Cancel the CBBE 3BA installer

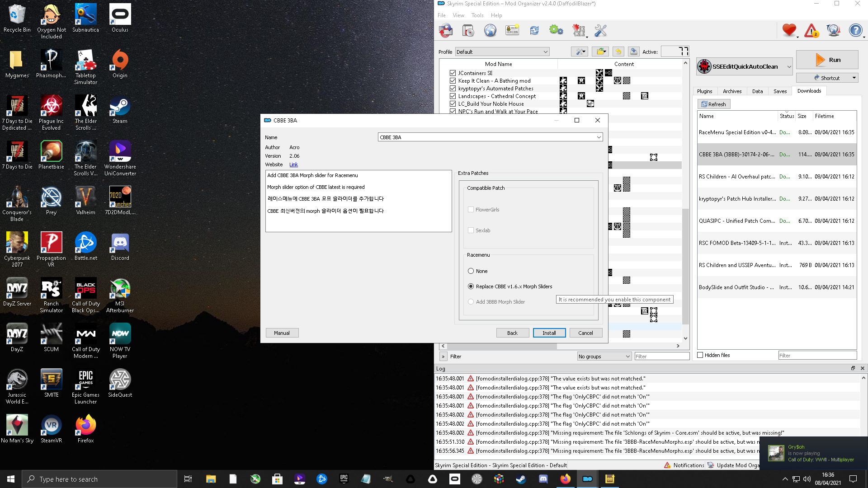pyautogui.click(x=585, y=333)
